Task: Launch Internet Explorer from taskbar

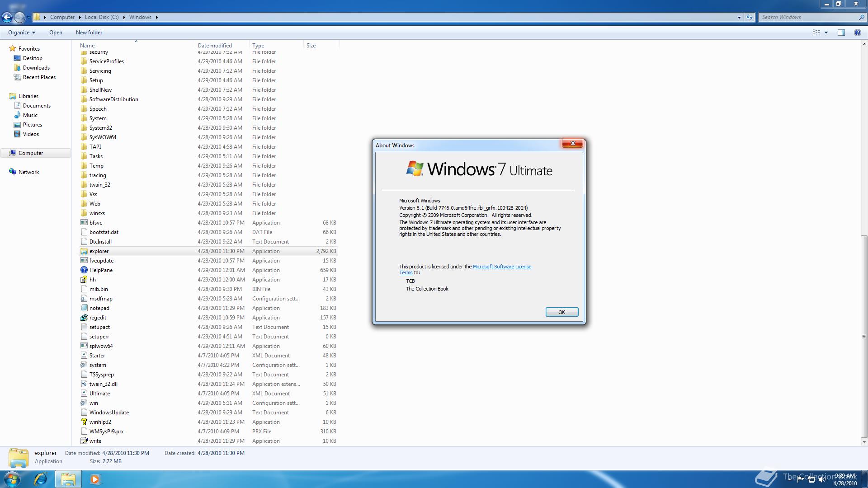Action: 41,479
